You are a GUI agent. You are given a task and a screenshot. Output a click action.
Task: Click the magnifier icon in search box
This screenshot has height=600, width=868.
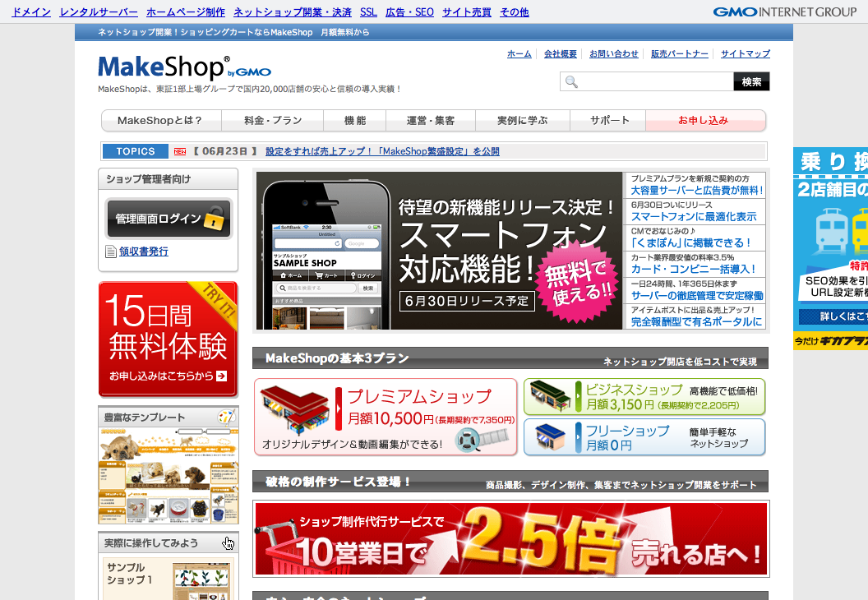coord(571,82)
